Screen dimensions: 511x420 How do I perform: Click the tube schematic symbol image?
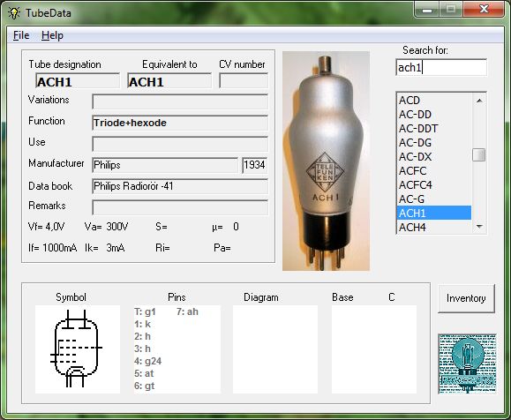(78, 349)
